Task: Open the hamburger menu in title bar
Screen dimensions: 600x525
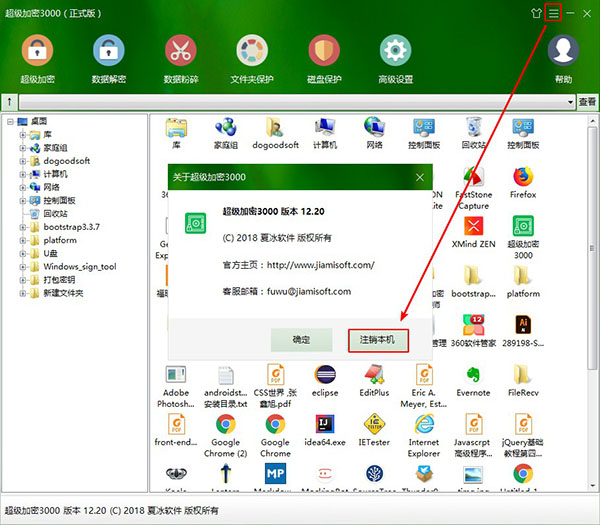Action: pyautogui.click(x=555, y=14)
